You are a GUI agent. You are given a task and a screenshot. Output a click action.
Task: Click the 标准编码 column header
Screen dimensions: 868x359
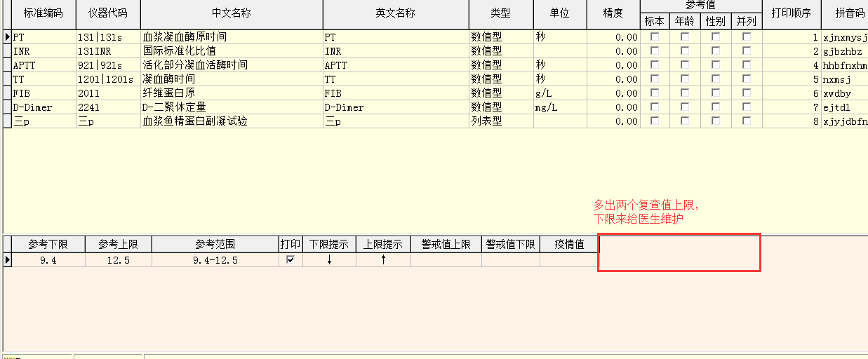tap(44, 13)
